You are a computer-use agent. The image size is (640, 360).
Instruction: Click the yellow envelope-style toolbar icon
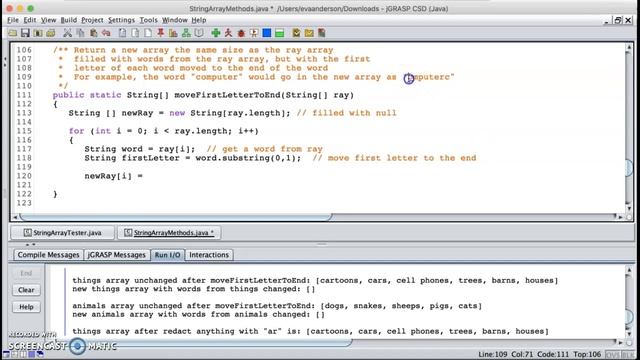pyautogui.click(x=309, y=33)
